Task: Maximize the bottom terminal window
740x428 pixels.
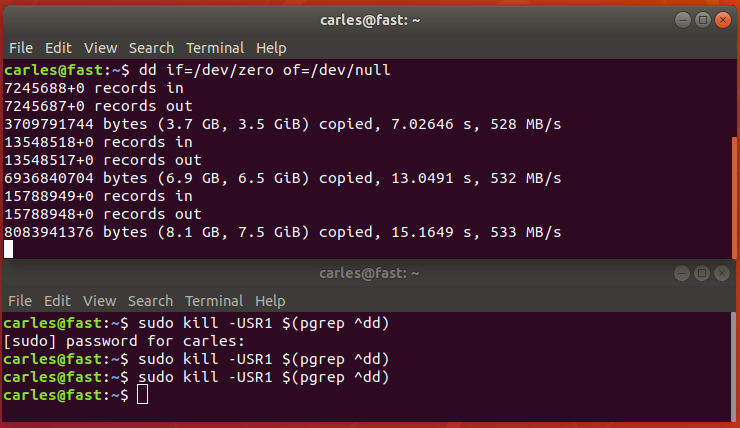Action: click(702, 273)
